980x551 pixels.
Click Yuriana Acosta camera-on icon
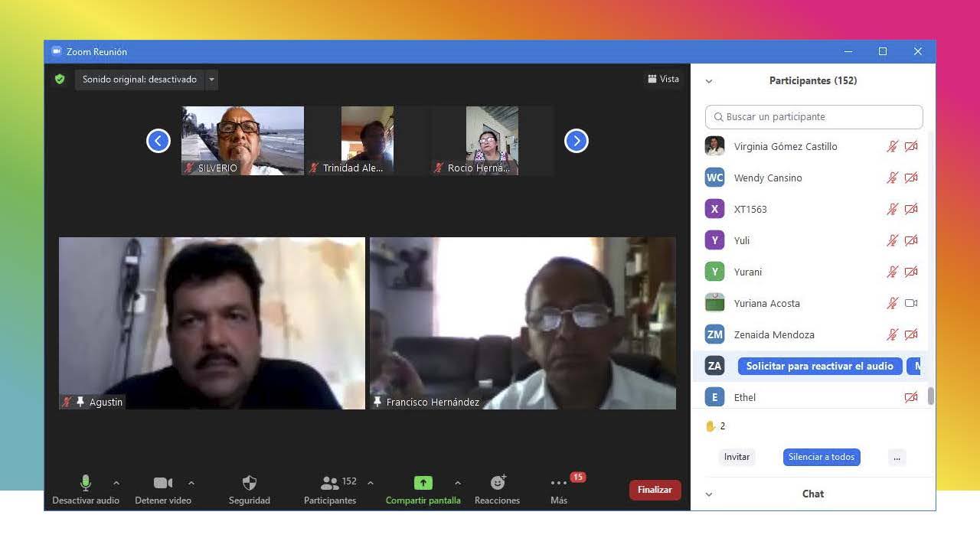(911, 303)
